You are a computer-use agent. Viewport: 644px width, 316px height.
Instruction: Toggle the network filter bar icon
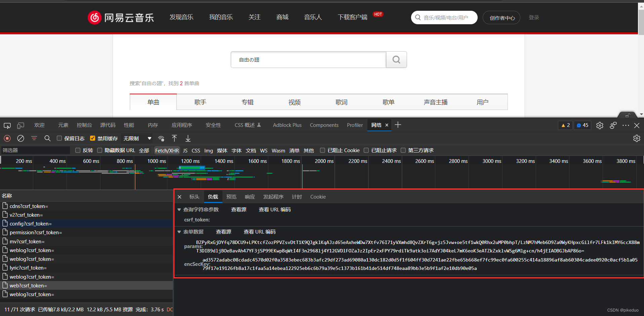click(x=34, y=138)
